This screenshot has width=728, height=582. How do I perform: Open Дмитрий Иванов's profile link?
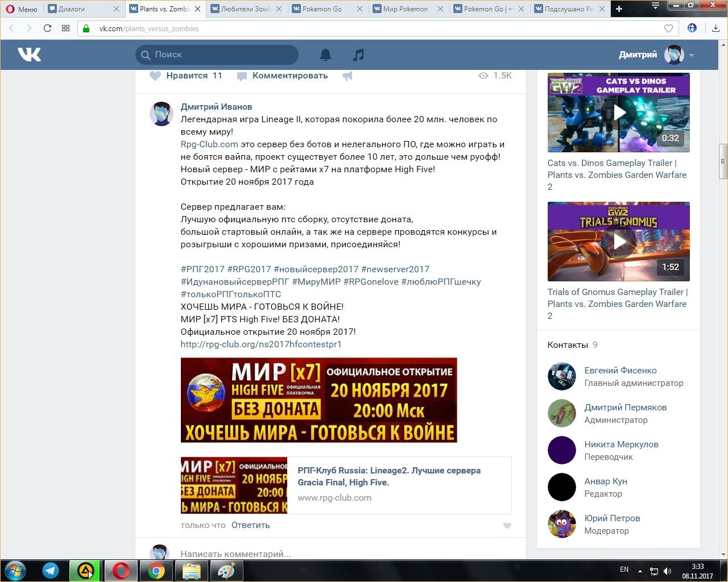pyautogui.click(x=216, y=107)
